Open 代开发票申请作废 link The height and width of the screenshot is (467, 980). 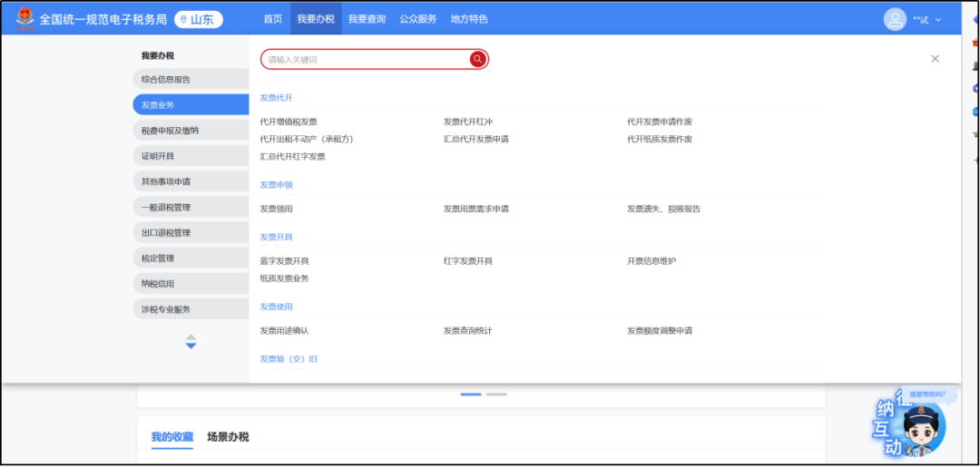tap(660, 122)
